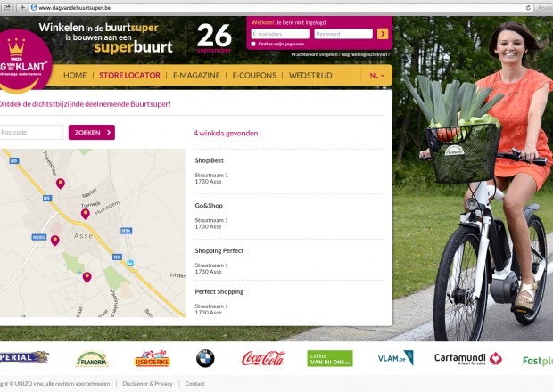Click the login arrow submit button
553x392 pixels.
coord(383,34)
